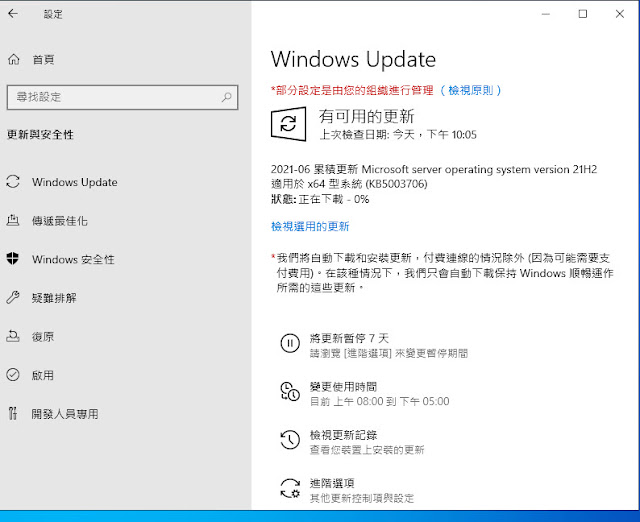
Task: Click the Windows Update page title
Action: 353,60
